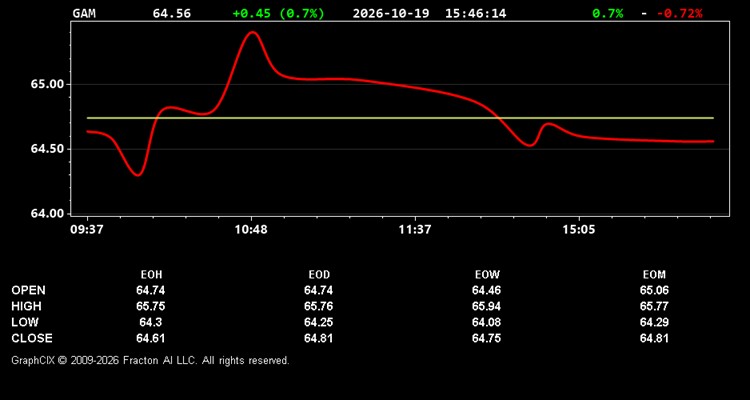
Task: Click the +0.45 (0.7%) change value
Action: [278, 13]
